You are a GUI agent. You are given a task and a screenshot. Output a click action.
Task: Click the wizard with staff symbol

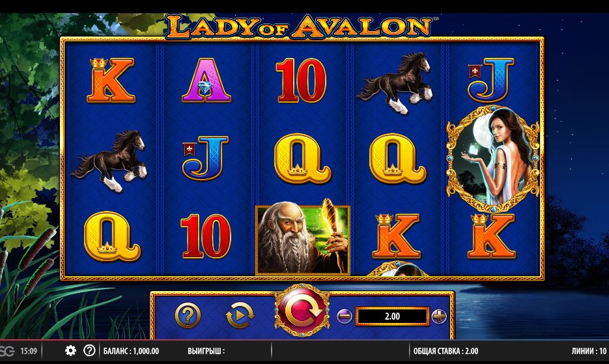pyautogui.click(x=303, y=240)
